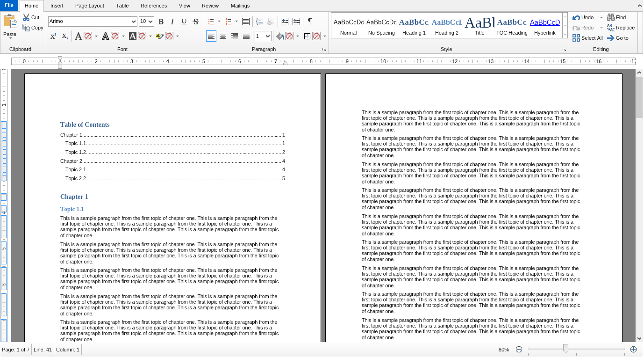Open the line spacing dropdown
This screenshot has width=644, height=358.
coord(267,36)
